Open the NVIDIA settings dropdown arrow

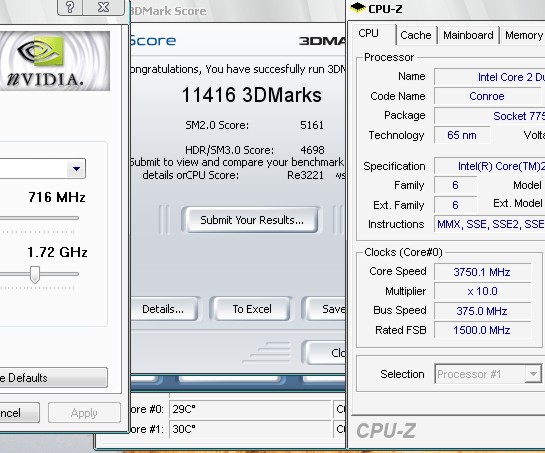pos(76,169)
